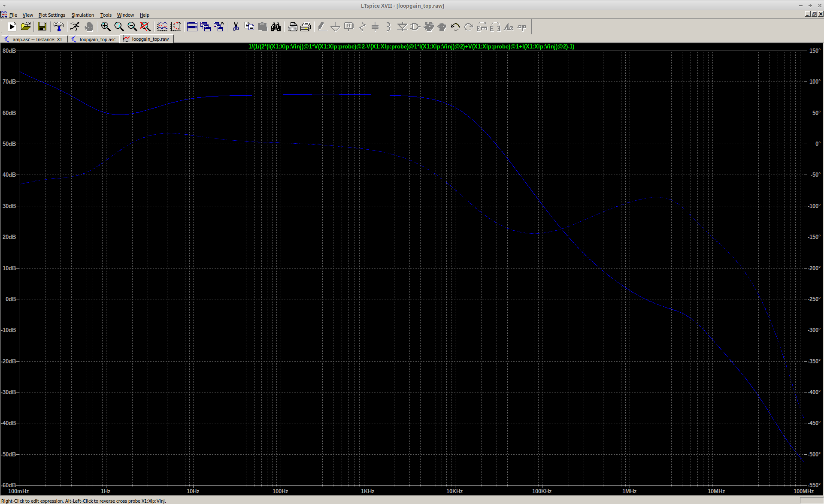
Task: Click the 1KHz frequency axis label
Action: point(367,491)
